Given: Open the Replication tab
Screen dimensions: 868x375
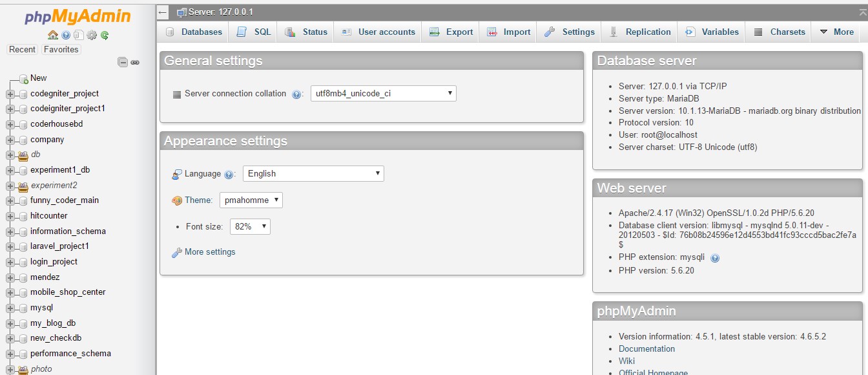Looking at the screenshot, I should pos(639,32).
